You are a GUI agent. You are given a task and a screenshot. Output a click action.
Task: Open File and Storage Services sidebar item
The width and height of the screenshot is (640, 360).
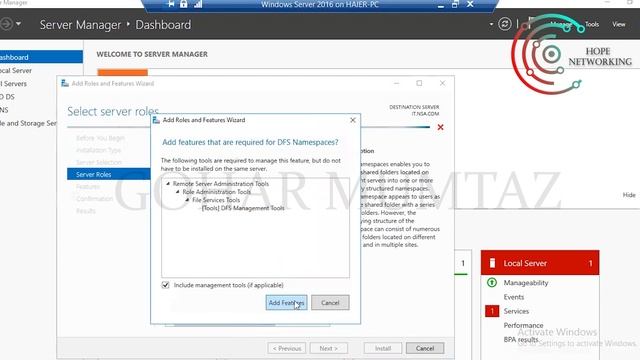pyautogui.click(x=29, y=123)
